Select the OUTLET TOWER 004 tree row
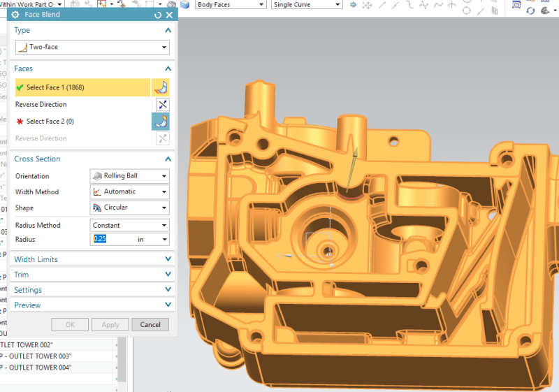Viewport: 559px width, 392px height. 57,368
